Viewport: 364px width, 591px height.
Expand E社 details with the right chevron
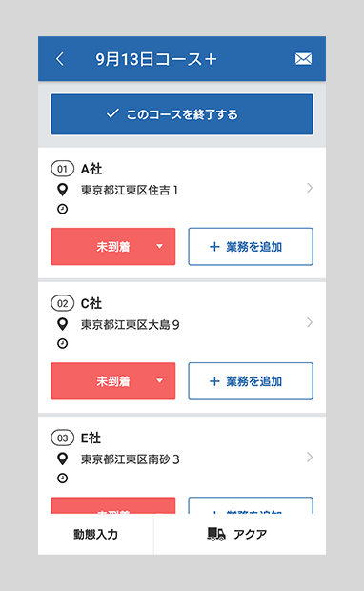tap(310, 457)
